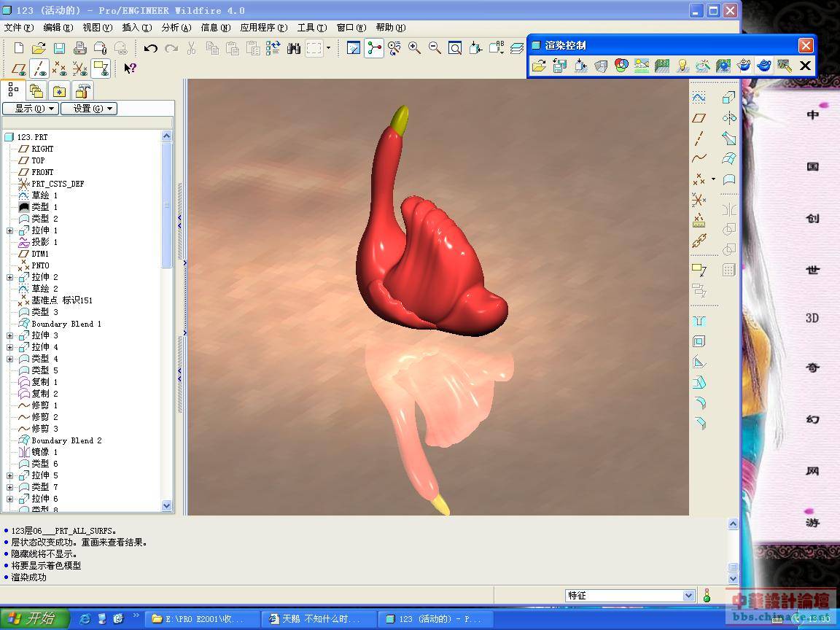Open the 分析 menu
Screen dimensions: 840x630
tap(176, 28)
